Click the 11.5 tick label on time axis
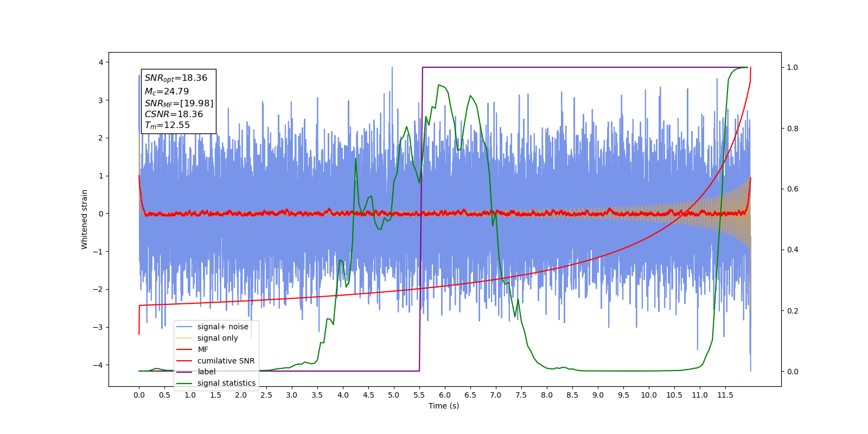Viewport: 868px width, 434px height. pos(725,395)
